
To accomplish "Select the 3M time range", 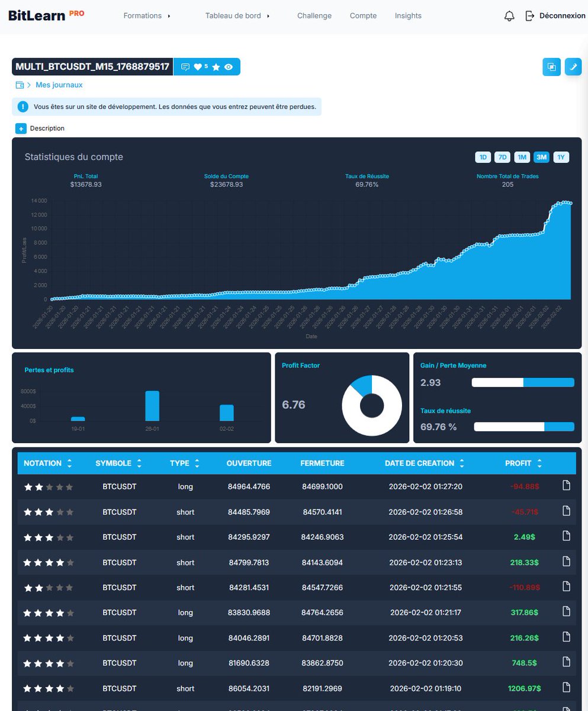I will click(x=541, y=157).
